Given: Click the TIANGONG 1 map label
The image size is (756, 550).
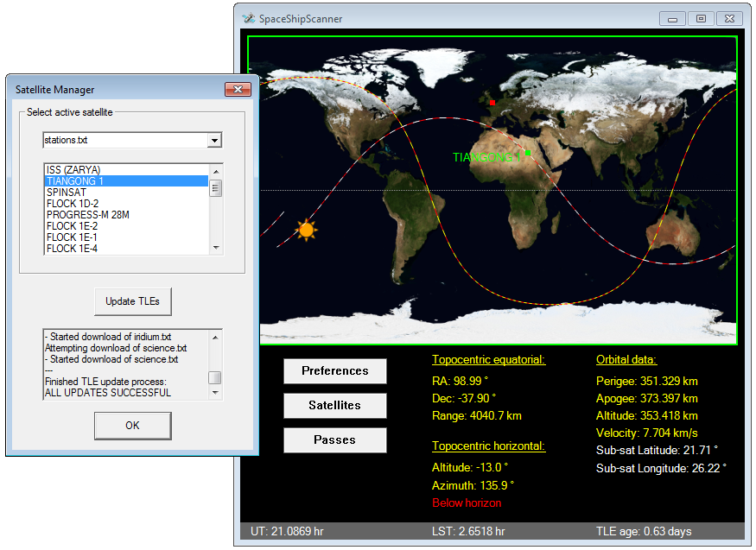Looking at the screenshot, I should pos(486,157).
